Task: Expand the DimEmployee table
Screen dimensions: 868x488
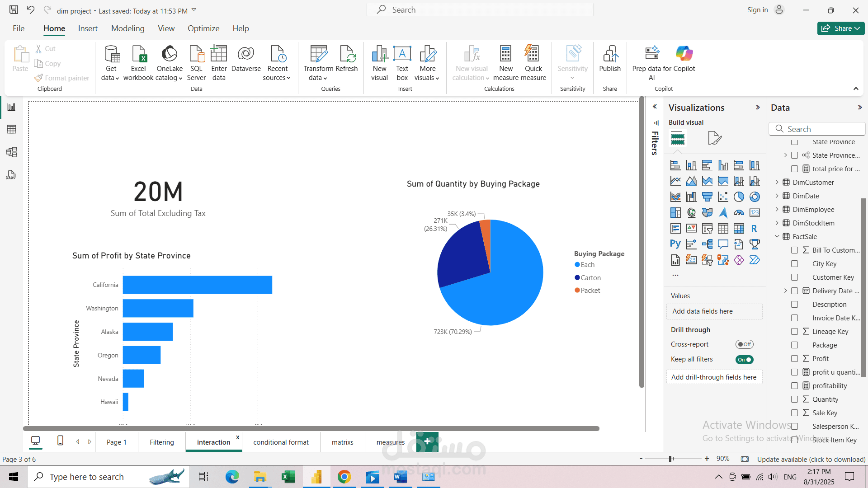Action: 777,210
